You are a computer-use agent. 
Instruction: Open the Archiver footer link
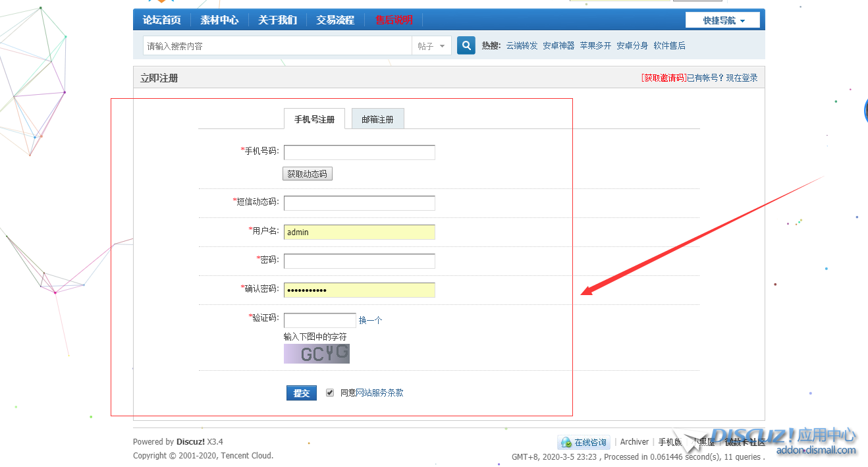pos(634,442)
